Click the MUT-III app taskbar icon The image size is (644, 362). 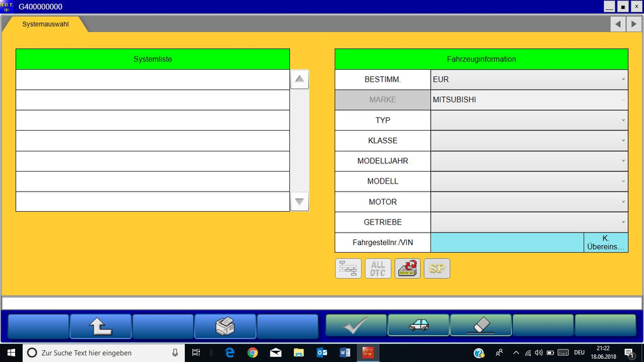(367, 353)
